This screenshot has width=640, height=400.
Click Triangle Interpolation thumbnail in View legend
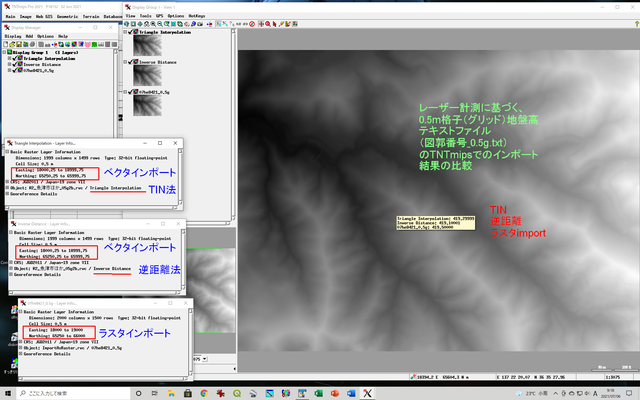(147, 45)
